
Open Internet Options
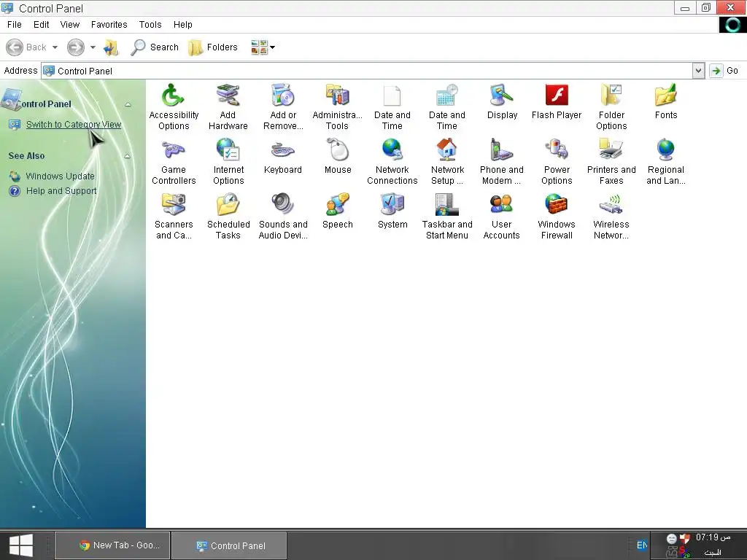[x=228, y=161]
